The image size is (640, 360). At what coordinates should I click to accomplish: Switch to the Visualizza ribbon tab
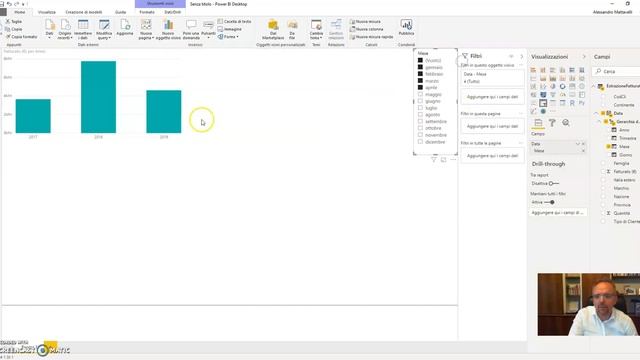[x=47, y=12]
